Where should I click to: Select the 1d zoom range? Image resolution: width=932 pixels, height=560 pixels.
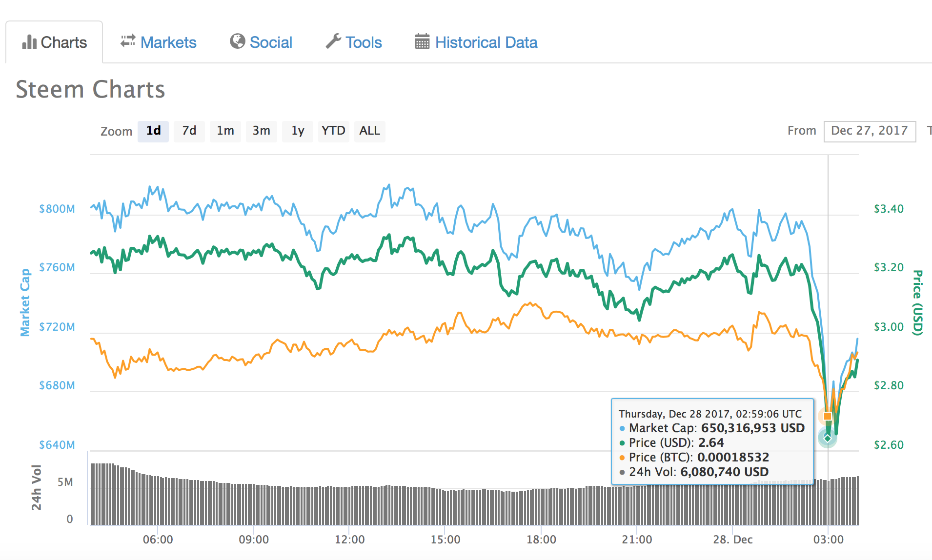153,131
